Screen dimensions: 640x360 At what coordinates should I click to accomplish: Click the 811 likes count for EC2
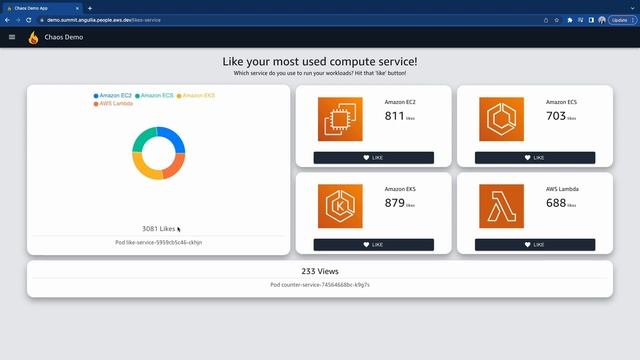click(394, 116)
